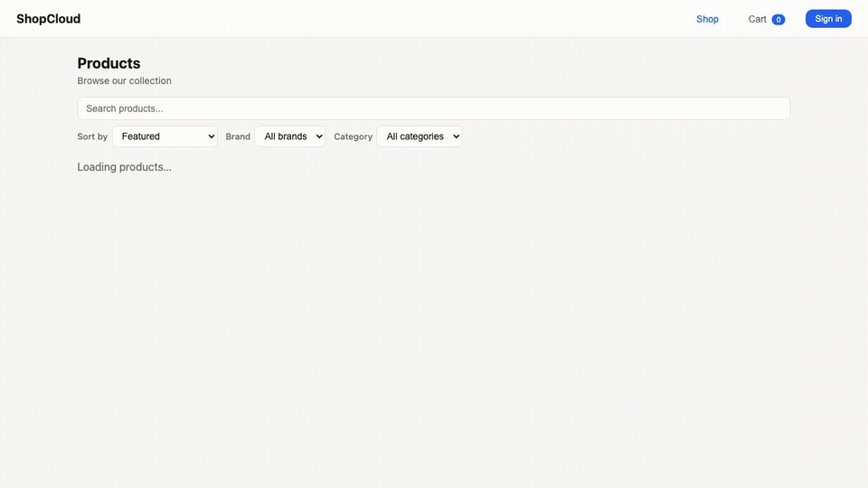Click the Sign in button
868x488 pixels.
tap(828, 19)
